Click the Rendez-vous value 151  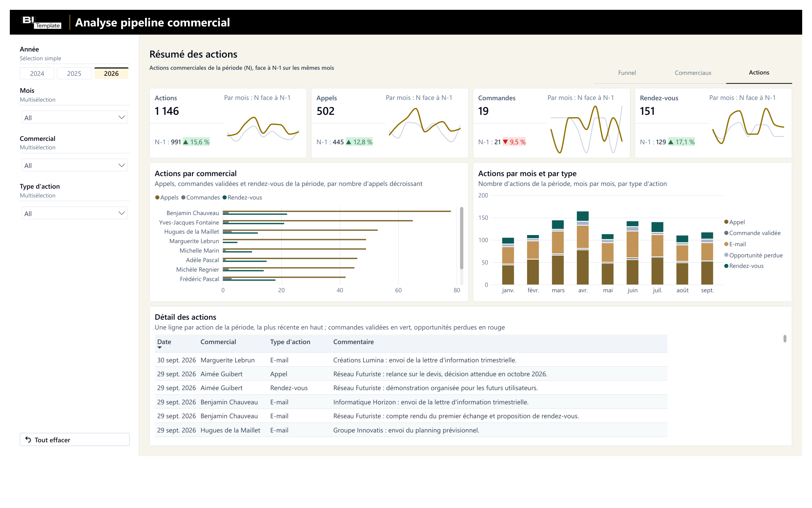(x=647, y=111)
